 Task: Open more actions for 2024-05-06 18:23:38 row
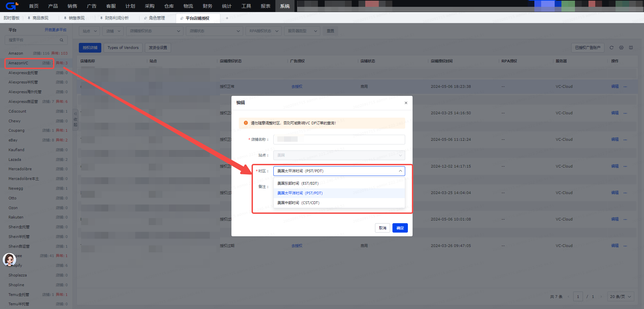[x=625, y=86]
